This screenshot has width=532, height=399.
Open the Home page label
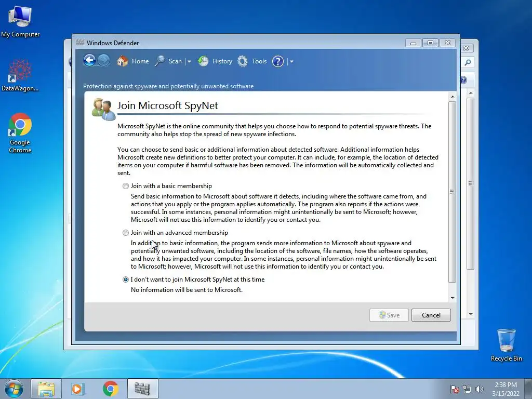coord(140,61)
